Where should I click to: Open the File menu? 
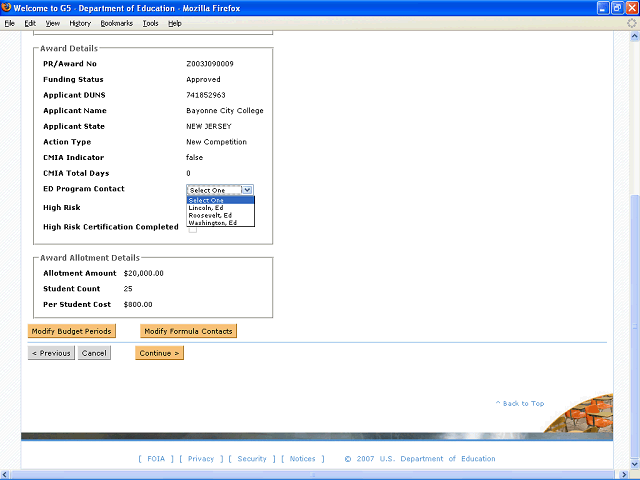click(9, 23)
